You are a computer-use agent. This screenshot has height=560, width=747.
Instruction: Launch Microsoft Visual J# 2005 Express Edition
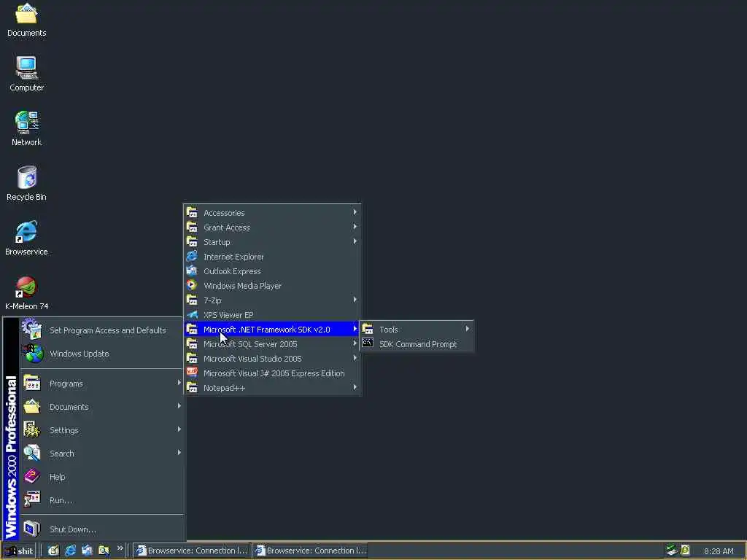point(272,373)
